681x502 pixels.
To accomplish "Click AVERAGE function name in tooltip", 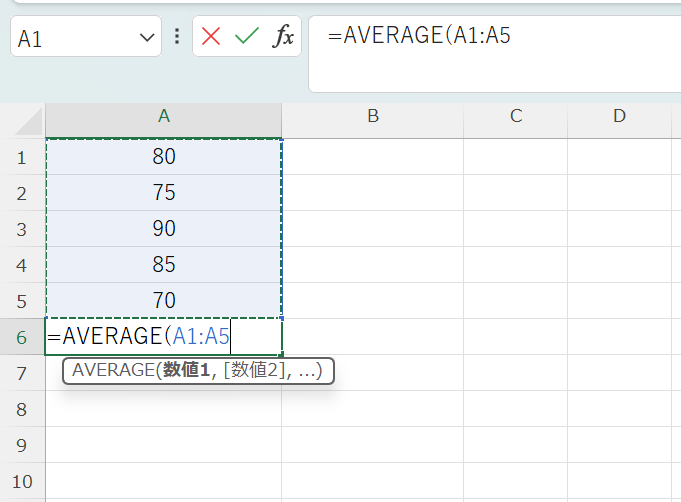I will [x=112, y=372].
